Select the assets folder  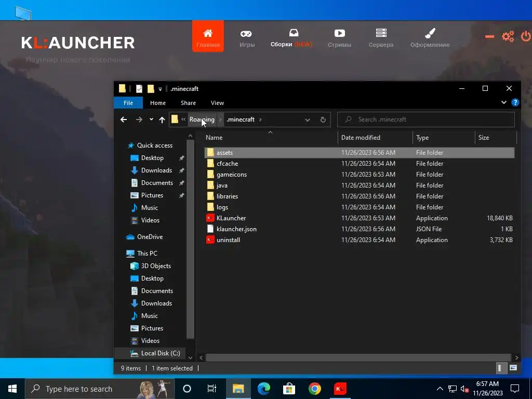point(360,153)
